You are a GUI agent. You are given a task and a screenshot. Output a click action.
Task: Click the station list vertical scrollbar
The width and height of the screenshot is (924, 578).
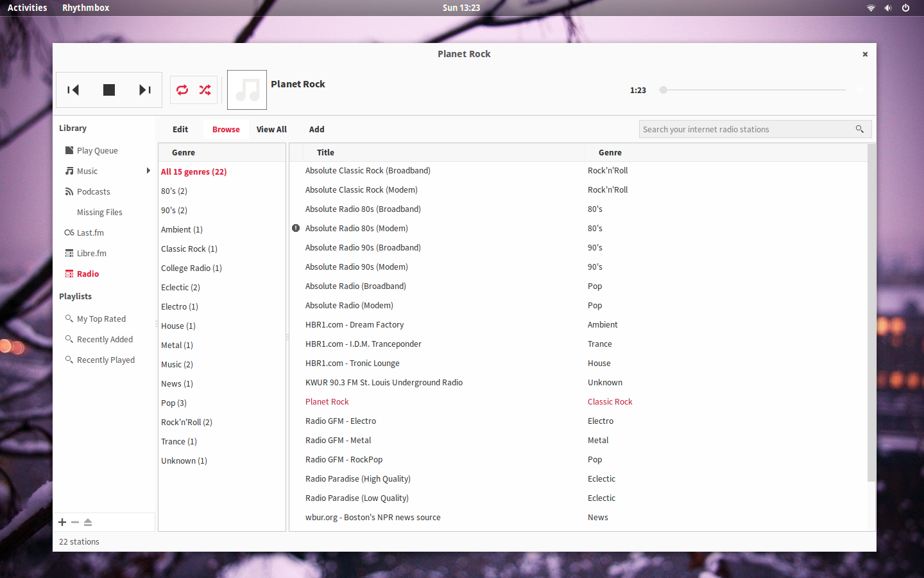[871, 313]
